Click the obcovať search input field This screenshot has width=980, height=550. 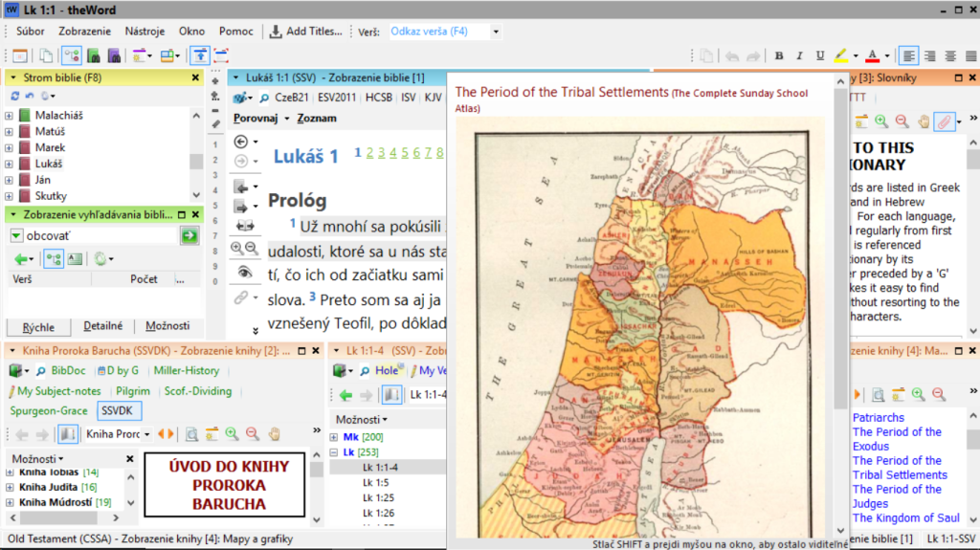[x=100, y=235]
